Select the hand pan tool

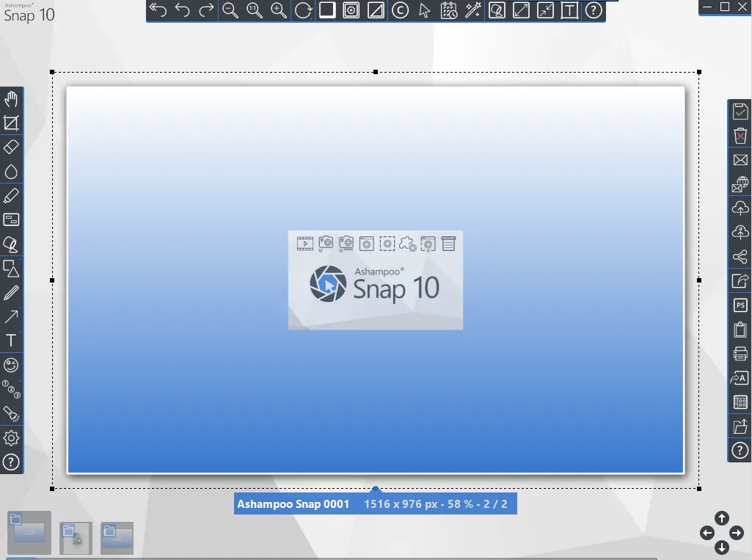pyautogui.click(x=11, y=99)
